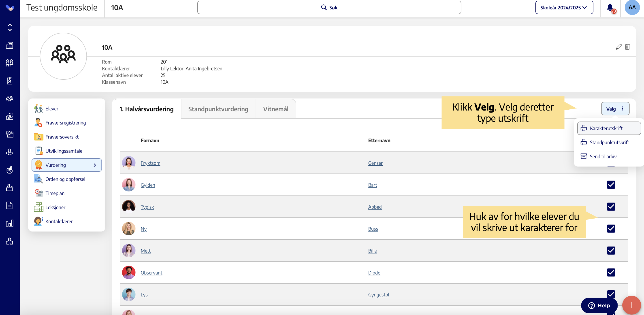The height and width of the screenshot is (315, 644).
Task: Edit class 10A with the pencil icon
Action: 619,47
